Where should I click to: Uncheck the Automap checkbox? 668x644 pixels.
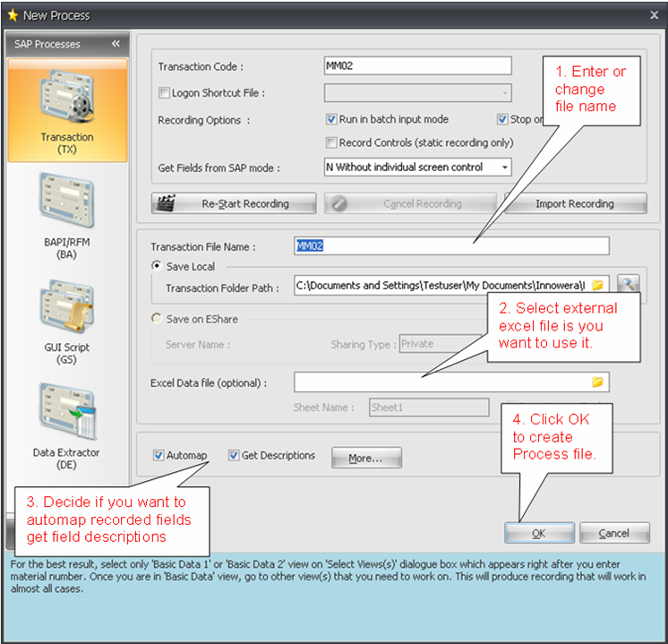click(158, 456)
